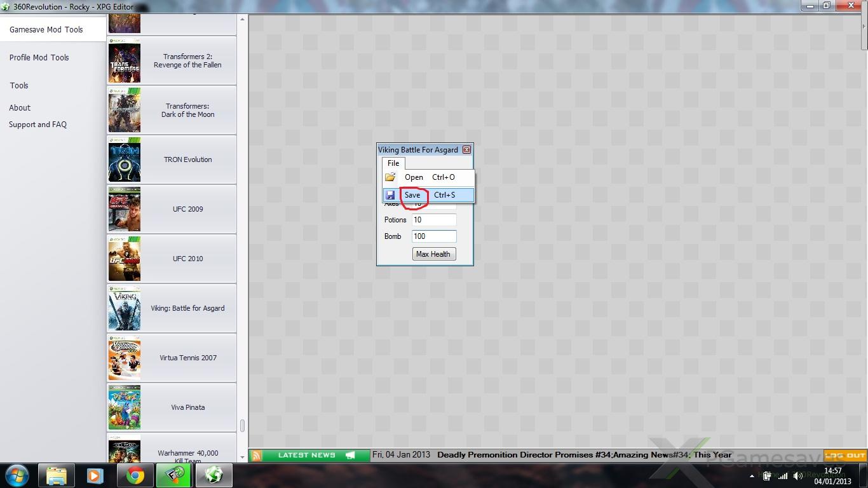Screen dimensions: 868x488
Task: Select the TRON Evolution cover thumbnail
Action: (125, 159)
